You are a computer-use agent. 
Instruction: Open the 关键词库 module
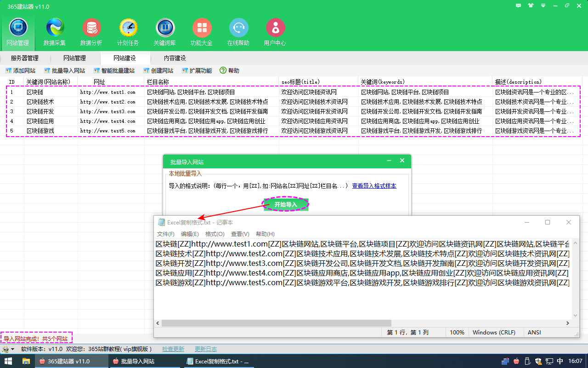[165, 32]
